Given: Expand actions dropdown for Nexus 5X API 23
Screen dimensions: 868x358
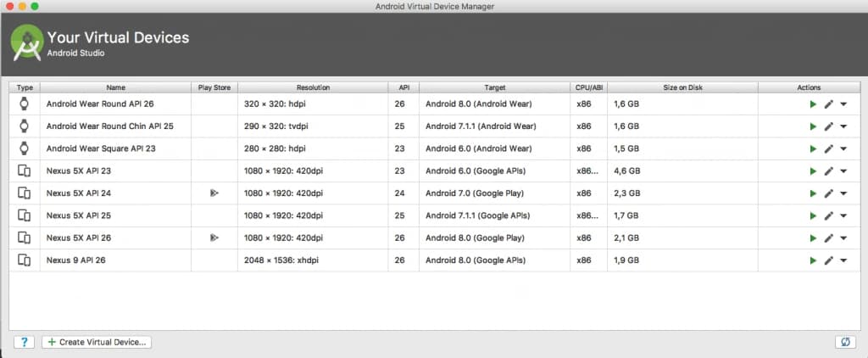Looking at the screenshot, I should pos(843,171).
